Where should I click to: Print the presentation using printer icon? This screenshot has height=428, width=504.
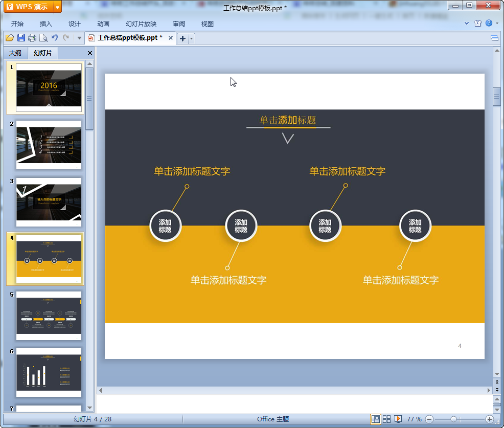(x=32, y=38)
